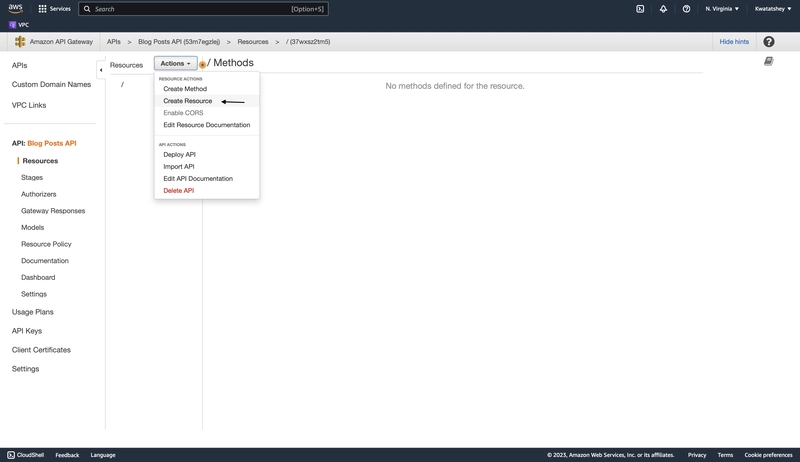800x462 pixels.
Task: Open the notifications bell
Action: tap(663, 9)
